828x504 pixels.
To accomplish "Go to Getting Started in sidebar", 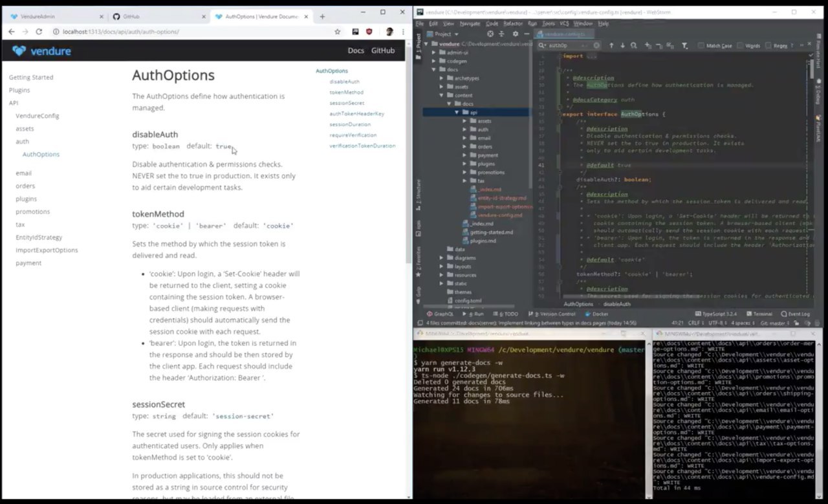I will pyautogui.click(x=31, y=77).
